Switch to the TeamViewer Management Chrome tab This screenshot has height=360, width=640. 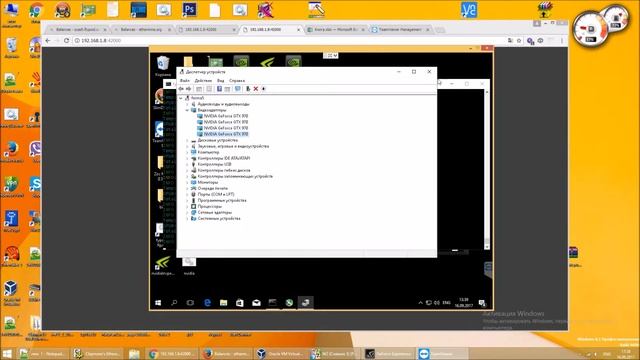[400, 29]
